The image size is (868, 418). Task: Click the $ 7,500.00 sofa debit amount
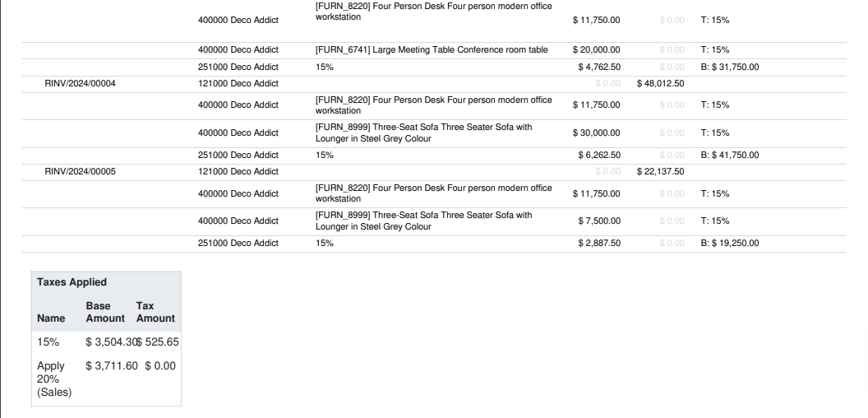599,221
